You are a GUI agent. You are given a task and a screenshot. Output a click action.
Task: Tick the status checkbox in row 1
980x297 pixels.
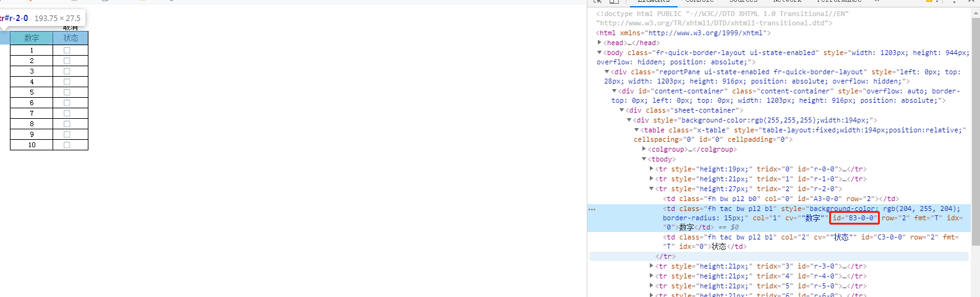click(x=67, y=50)
